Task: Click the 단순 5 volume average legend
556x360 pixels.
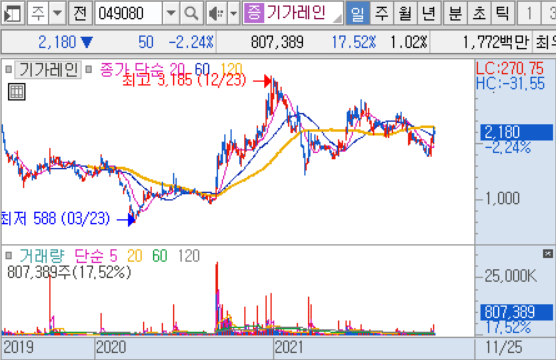Action: (96, 255)
